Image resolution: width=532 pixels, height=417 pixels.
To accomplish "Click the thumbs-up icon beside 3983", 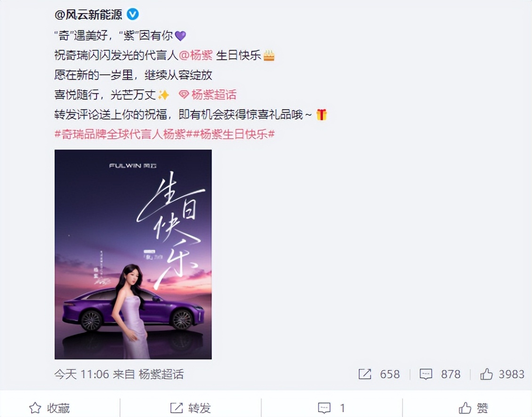I will tap(486, 374).
